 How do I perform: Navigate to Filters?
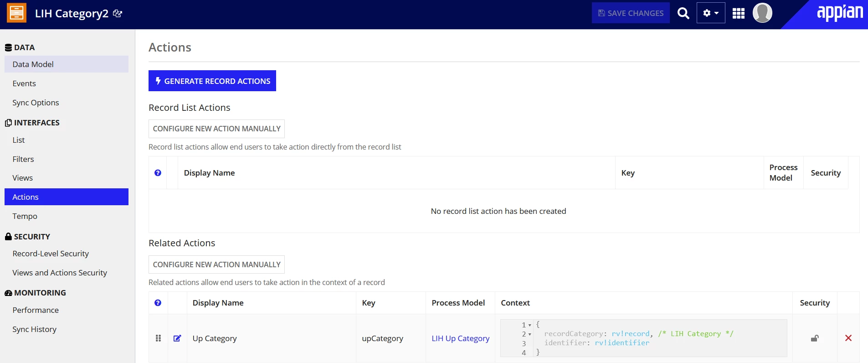click(x=67, y=159)
